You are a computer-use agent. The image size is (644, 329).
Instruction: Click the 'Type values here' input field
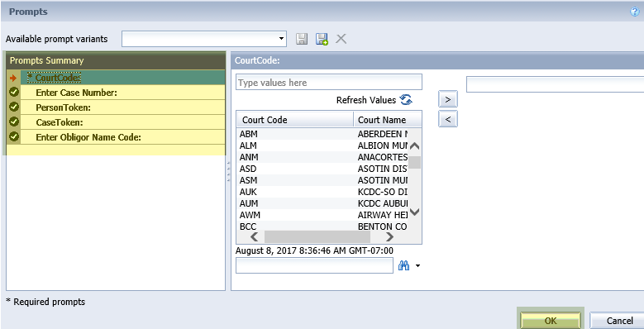pos(328,82)
